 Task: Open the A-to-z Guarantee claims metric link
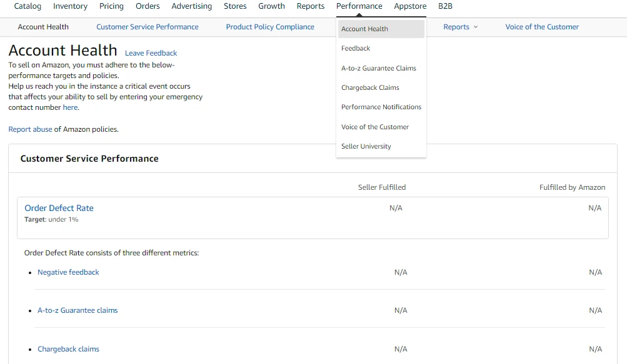[78, 310]
